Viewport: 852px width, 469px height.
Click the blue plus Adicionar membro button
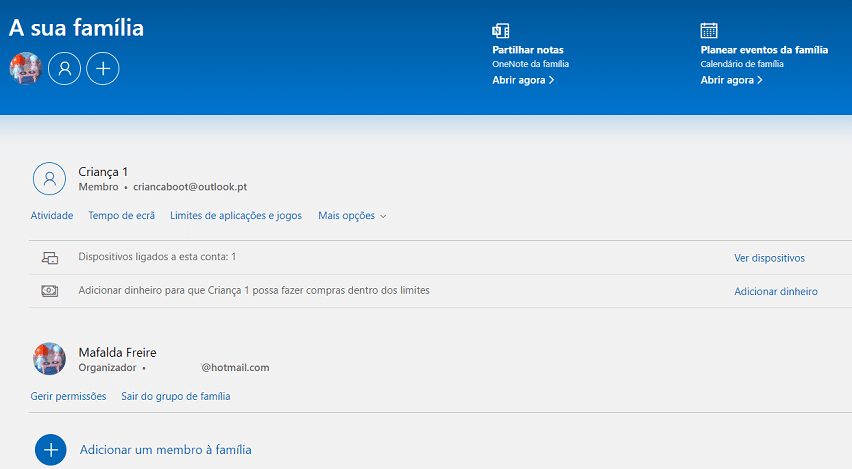coord(51,450)
